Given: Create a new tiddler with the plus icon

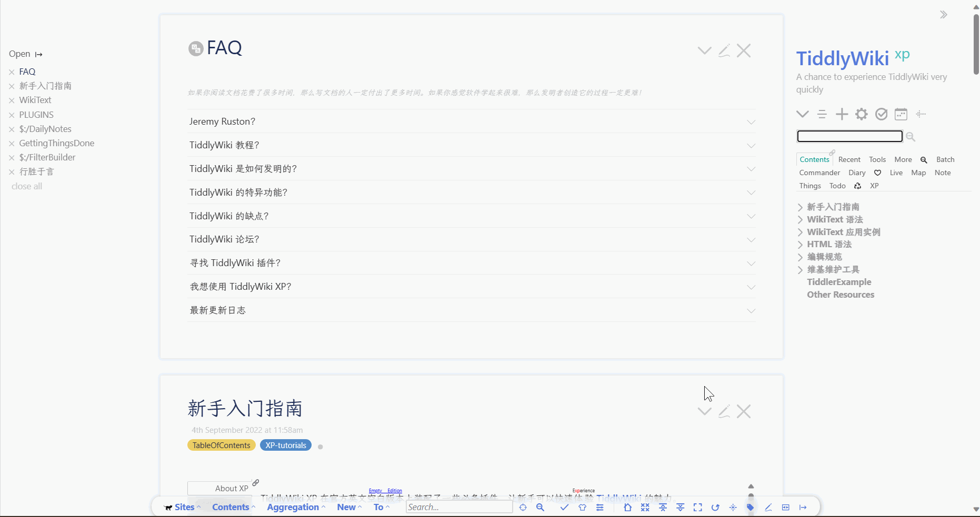Looking at the screenshot, I should tap(842, 114).
